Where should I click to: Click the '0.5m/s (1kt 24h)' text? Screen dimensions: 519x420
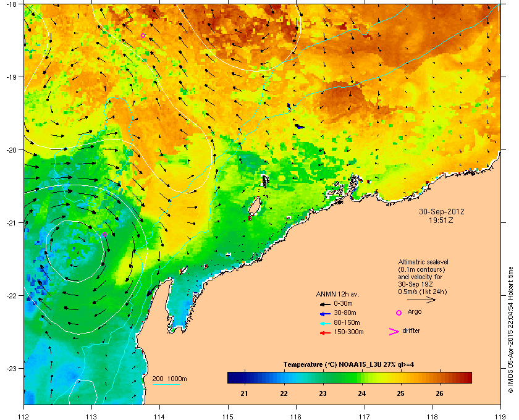coord(423,292)
